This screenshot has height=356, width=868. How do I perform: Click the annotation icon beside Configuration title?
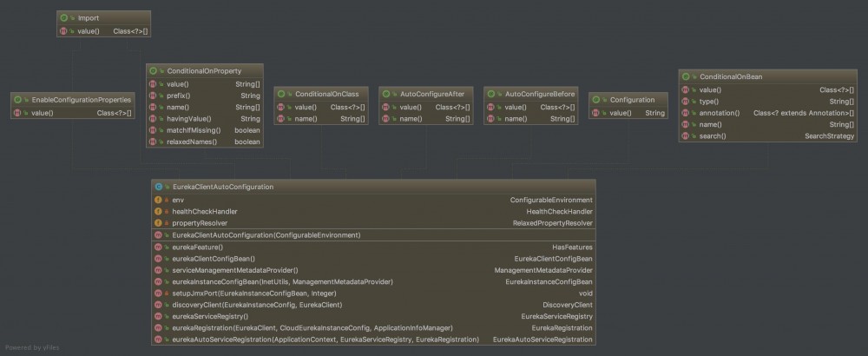596,100
